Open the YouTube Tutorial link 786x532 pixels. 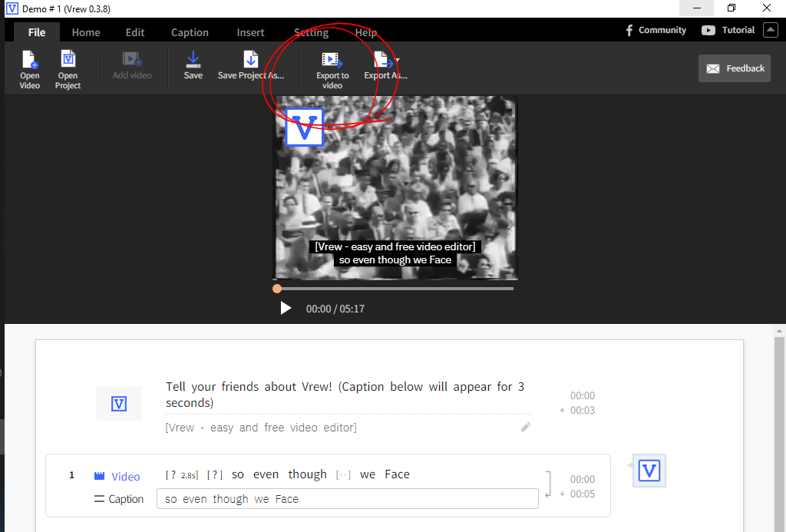[728, 30]
